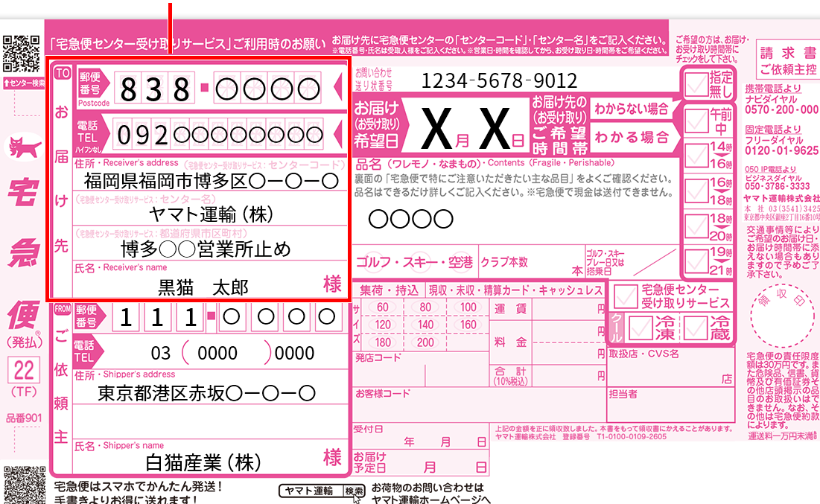This screenshot has width=820, height=504.
Task: Check the 指定無し checkbox
Action: (x=696, y=85)
